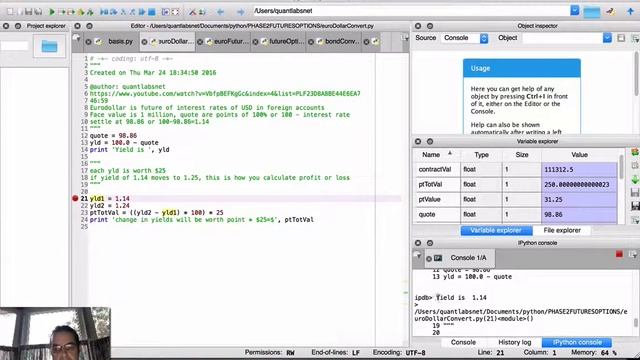Select the contractVal value cell 111312.5
This screenshot has height=360, width=640.
[x=580, y=169]
